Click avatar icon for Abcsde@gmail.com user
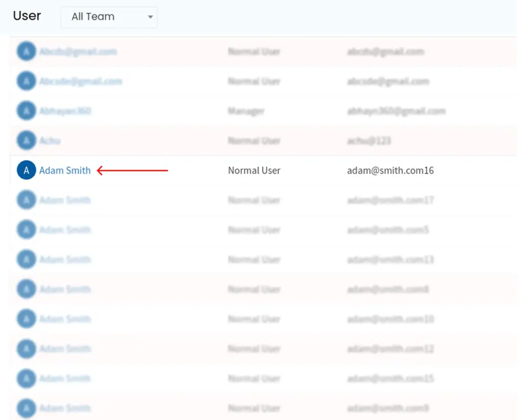520x420 pixels. coord(26,81)
